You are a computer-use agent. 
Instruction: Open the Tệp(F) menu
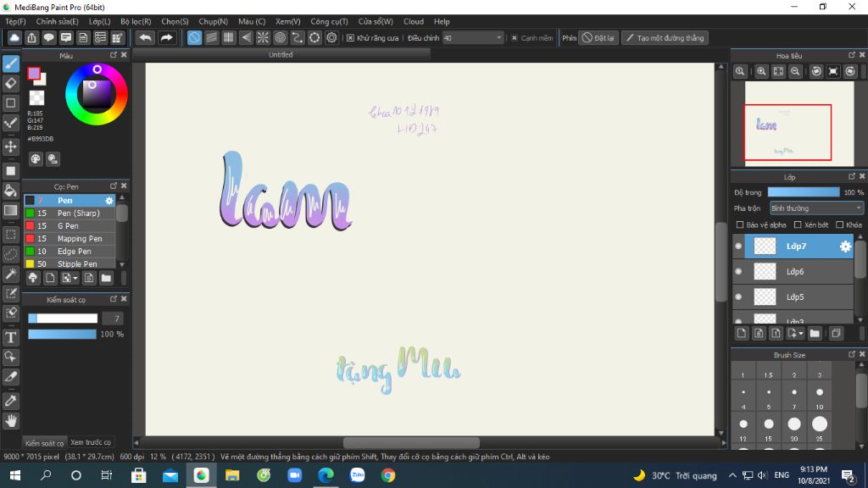point(15,21)
